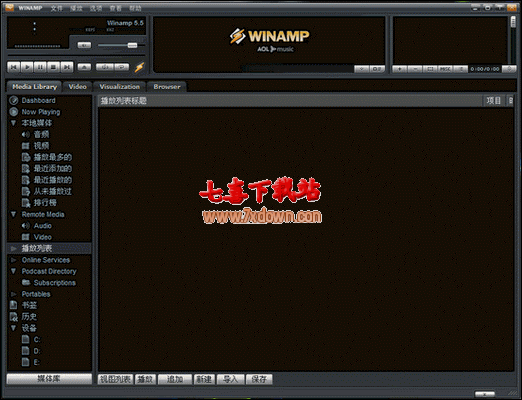This screenshot has width=522, height=400.
Task: Skip to the next track
Action: 67,67
